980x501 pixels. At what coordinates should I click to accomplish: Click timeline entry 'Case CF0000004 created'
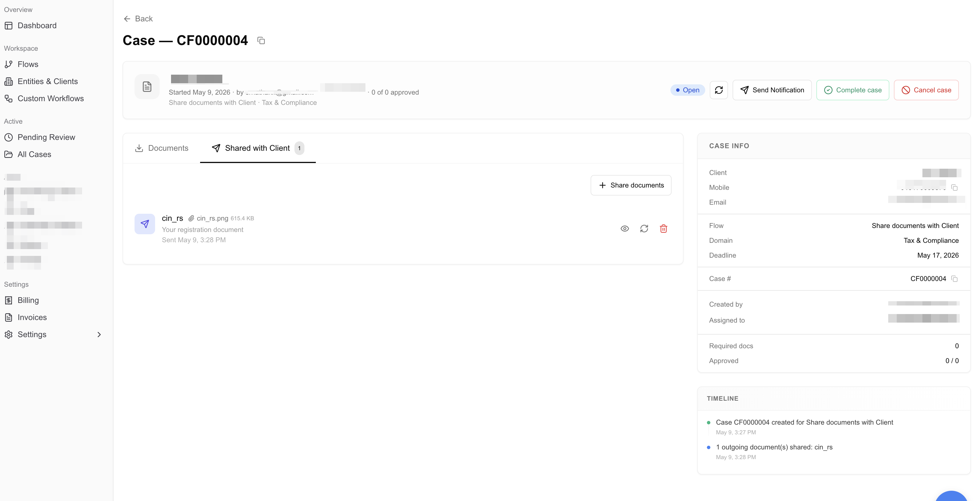tap(804, 422)
